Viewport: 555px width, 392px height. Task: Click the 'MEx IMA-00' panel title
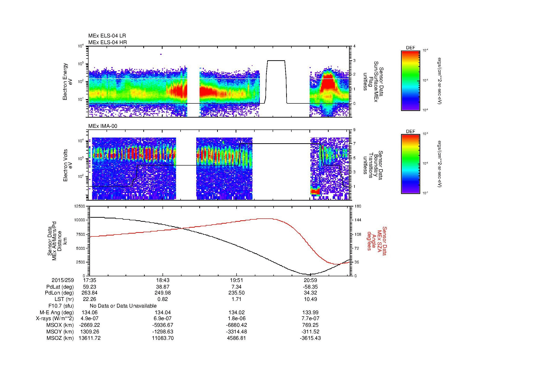coord(103,126)
